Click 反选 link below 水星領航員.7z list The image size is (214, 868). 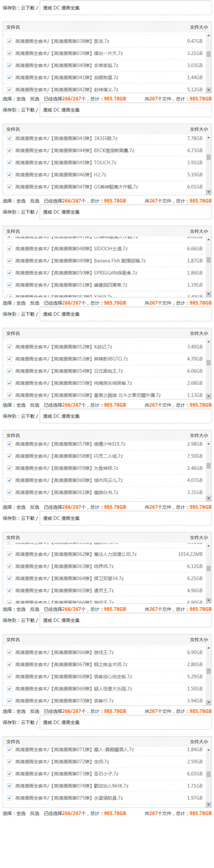35,813
